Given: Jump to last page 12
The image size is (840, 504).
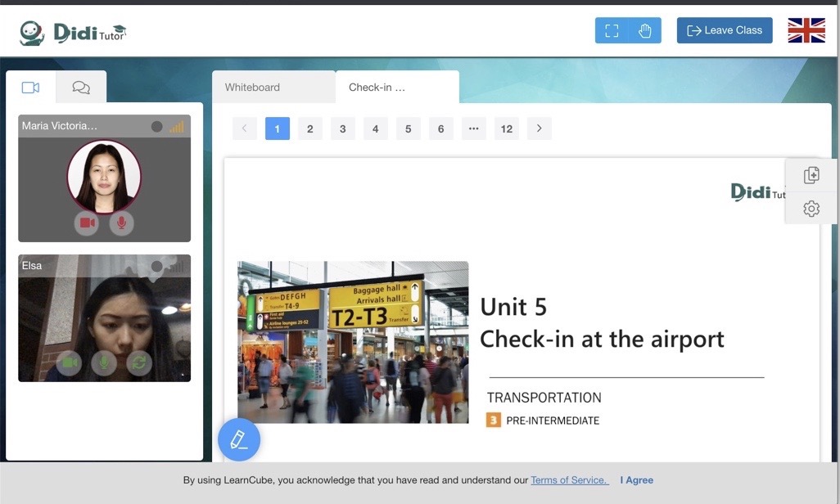Looking at the screenshot, I should [506, 128].
